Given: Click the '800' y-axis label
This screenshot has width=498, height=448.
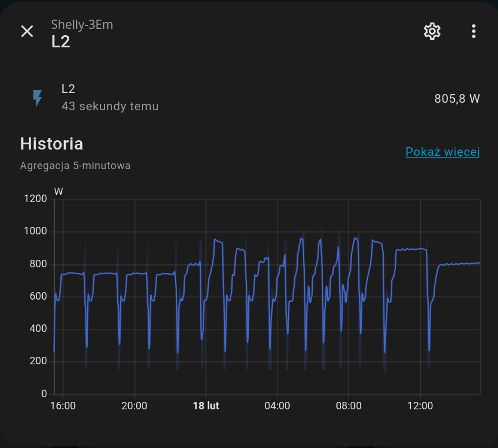Looking at the screenshot, I should coord(38,264).
